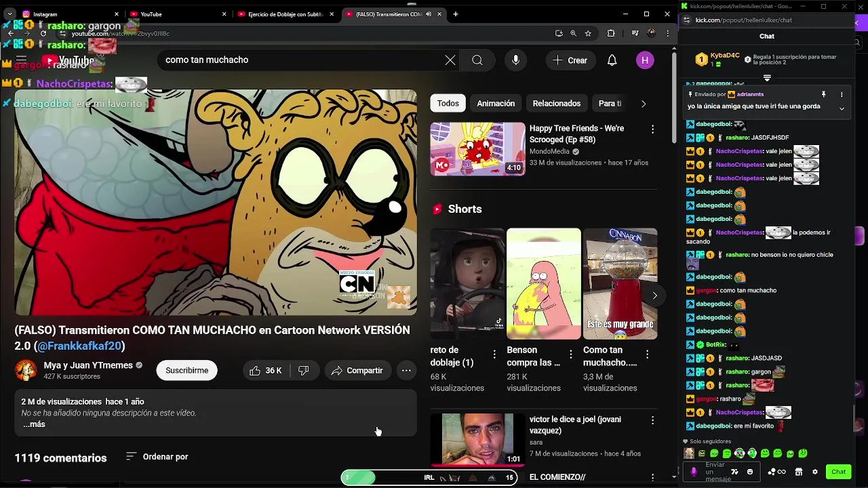Open options for 'Benson compra las' short

point(571,354)
